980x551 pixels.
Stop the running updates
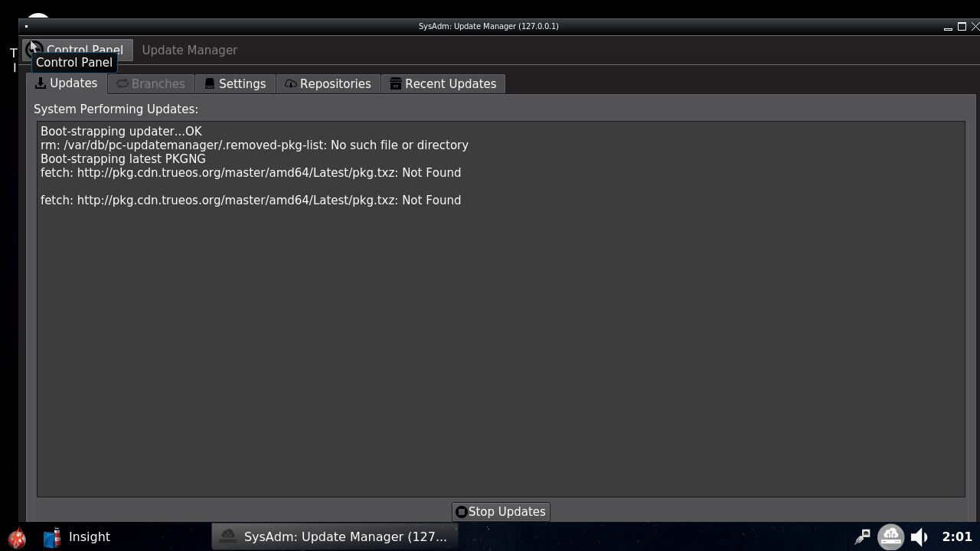(501, 512)
